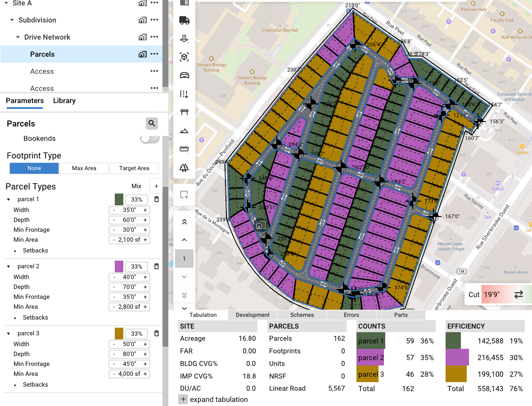Viewport: 532px width, 406px height.
Task: Select None footprint type
Action: click(34, 168)
